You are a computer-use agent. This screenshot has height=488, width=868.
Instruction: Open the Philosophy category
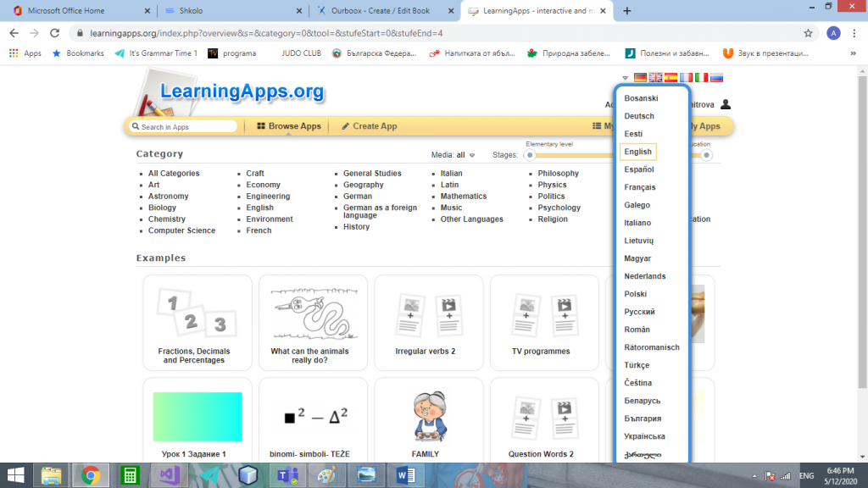558,173
